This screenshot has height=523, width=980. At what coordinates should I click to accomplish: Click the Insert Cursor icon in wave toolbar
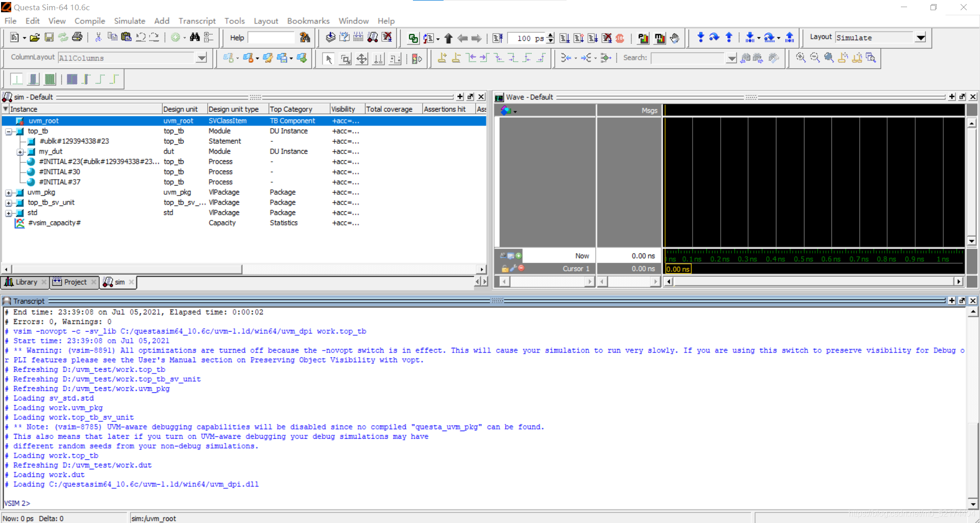coord(442,58)
